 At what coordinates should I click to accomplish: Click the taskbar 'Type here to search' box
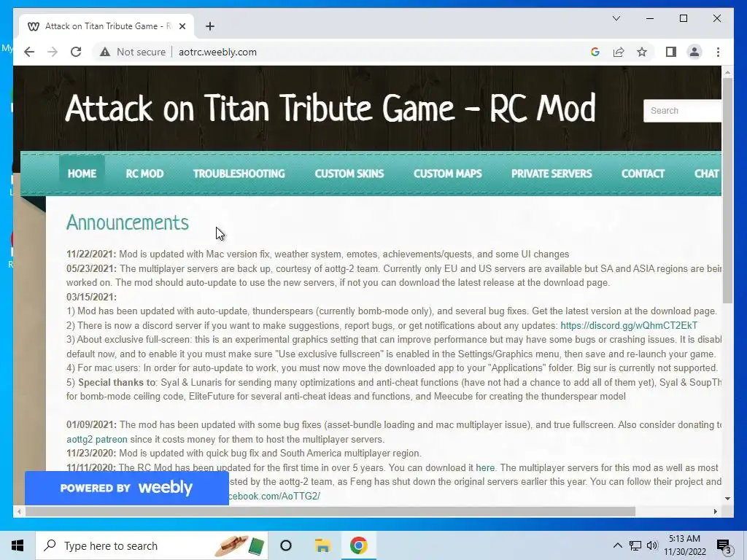click(152, 545)
